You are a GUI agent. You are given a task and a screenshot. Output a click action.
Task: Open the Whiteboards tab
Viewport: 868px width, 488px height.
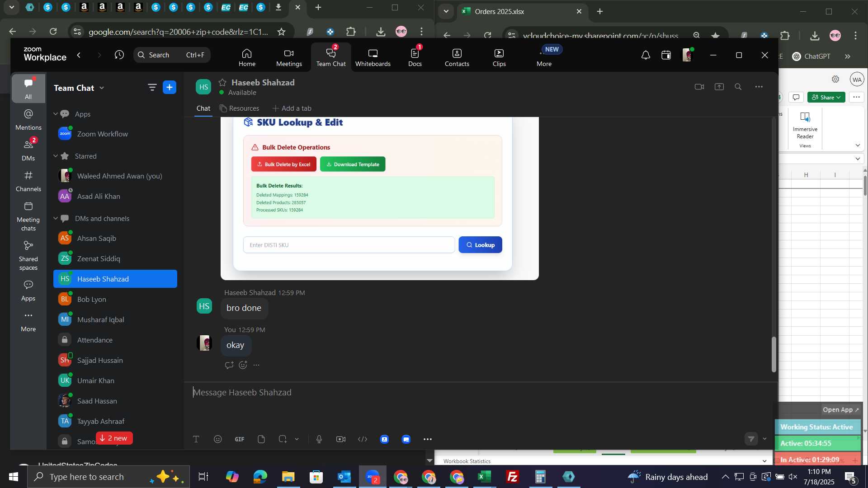click(373, 57)
